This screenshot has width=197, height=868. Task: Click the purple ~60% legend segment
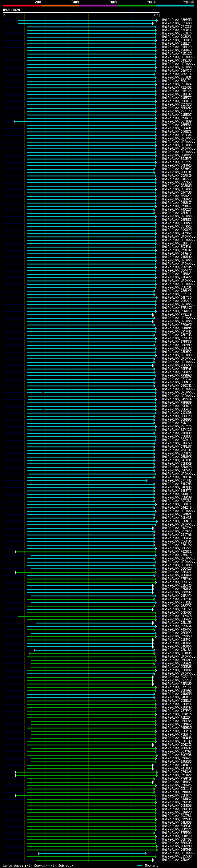point(98,6)
